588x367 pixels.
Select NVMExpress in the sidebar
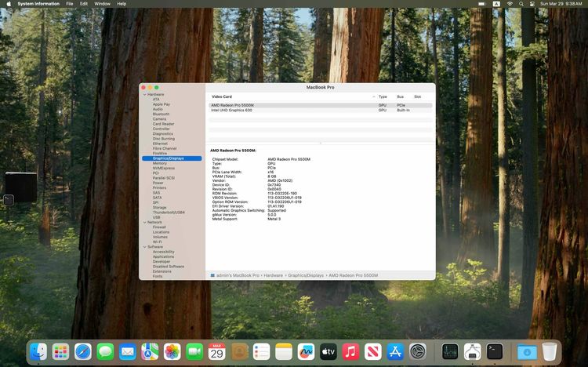pos(164,169)
